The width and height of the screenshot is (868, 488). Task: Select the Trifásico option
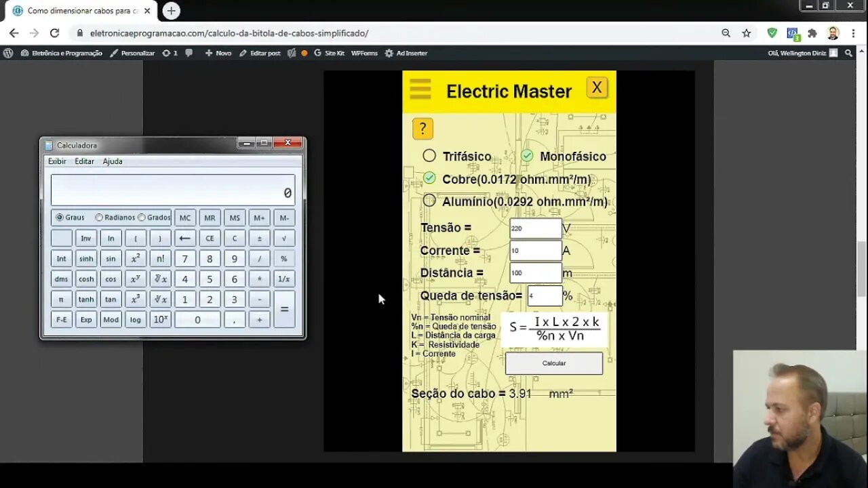(x=429, y=156)
